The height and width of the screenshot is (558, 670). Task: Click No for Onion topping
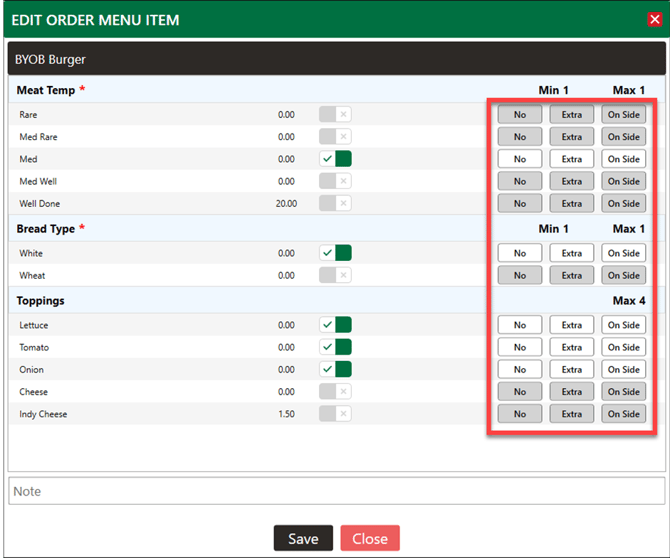520,370
